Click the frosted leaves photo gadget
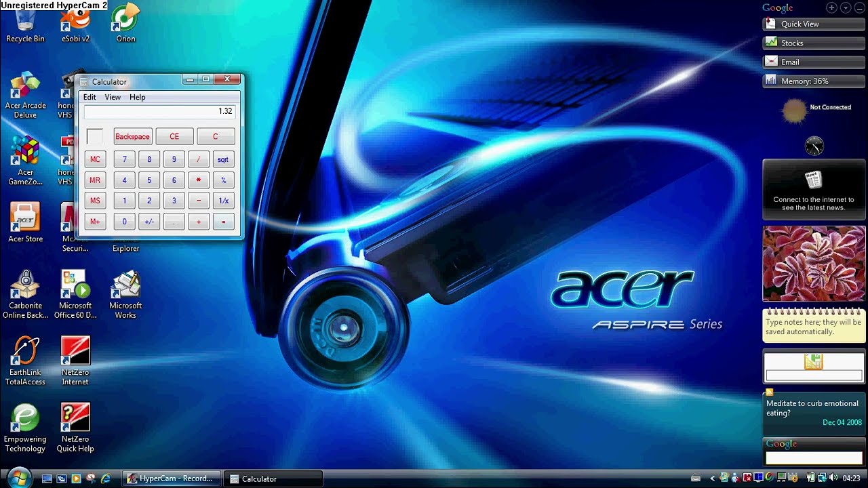 coord(814,264)
